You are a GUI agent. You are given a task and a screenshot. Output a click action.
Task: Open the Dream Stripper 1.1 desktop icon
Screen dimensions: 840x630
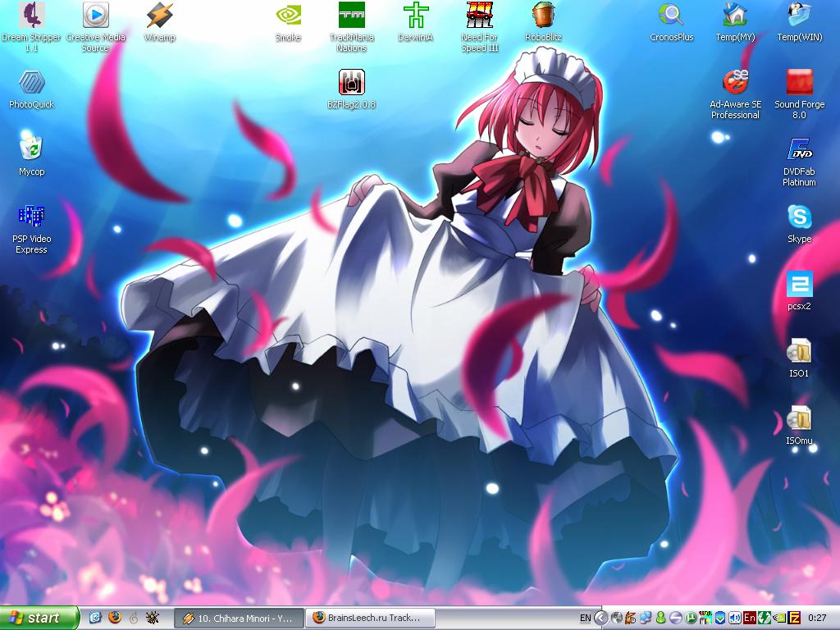[x=32, y=25]
